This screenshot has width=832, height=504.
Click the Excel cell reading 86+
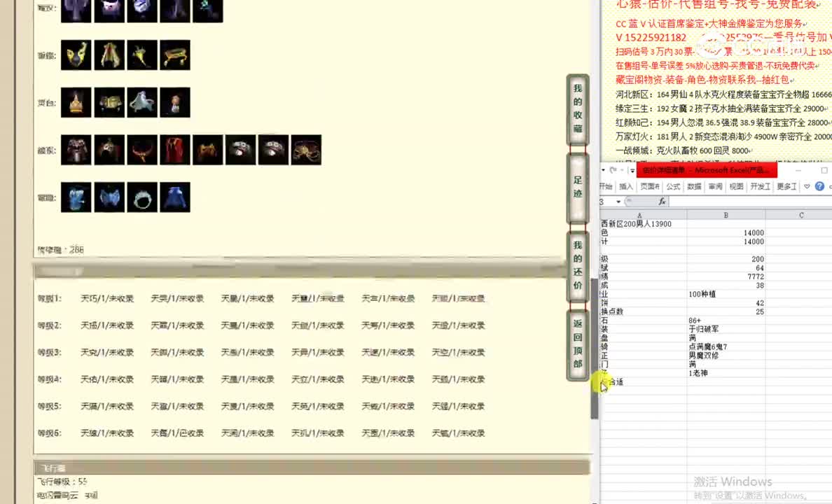(726, 321)
